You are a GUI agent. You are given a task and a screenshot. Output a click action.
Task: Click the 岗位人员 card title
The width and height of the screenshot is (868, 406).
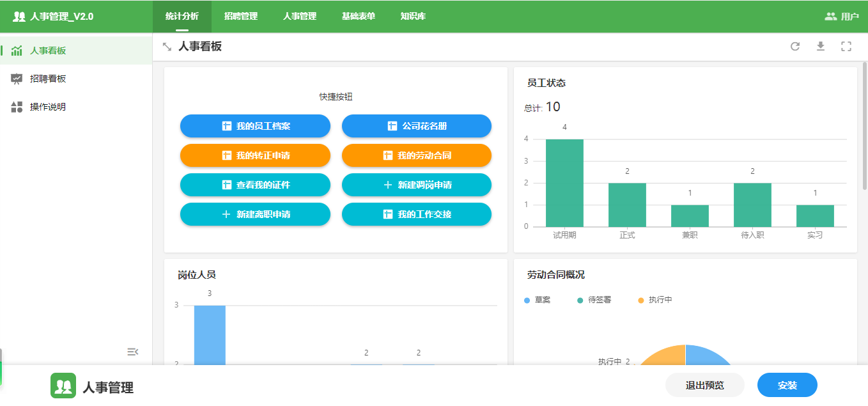pos(197,275)
